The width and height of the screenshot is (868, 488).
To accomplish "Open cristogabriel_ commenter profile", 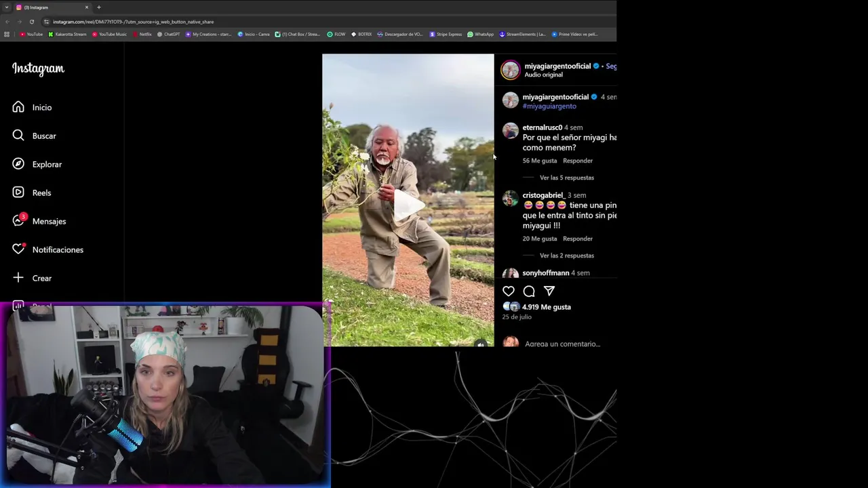I will pyautogui.click(x=544, y=195).
